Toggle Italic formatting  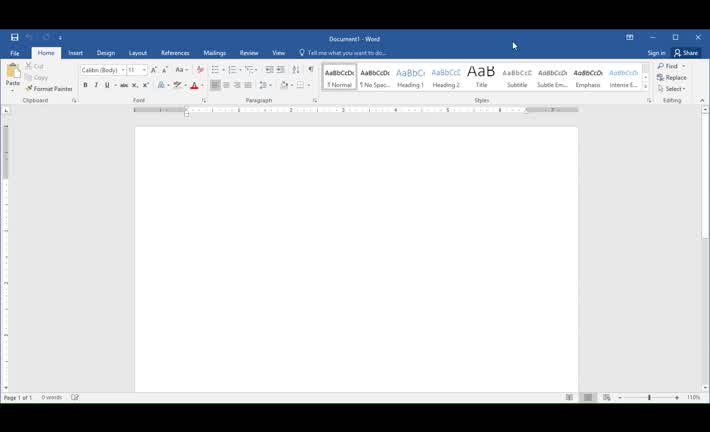(x=96, y=85)
